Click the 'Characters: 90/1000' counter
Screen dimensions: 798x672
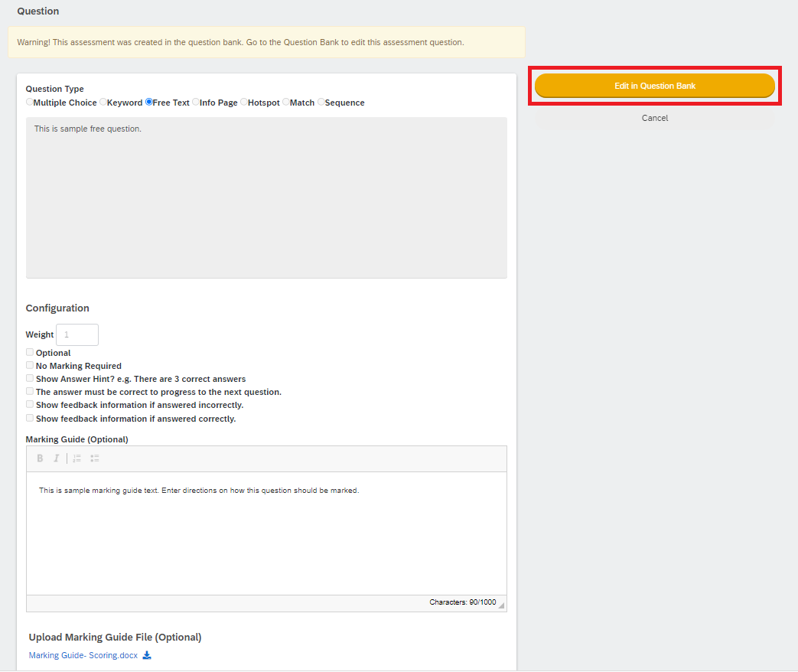click(463, 602)
